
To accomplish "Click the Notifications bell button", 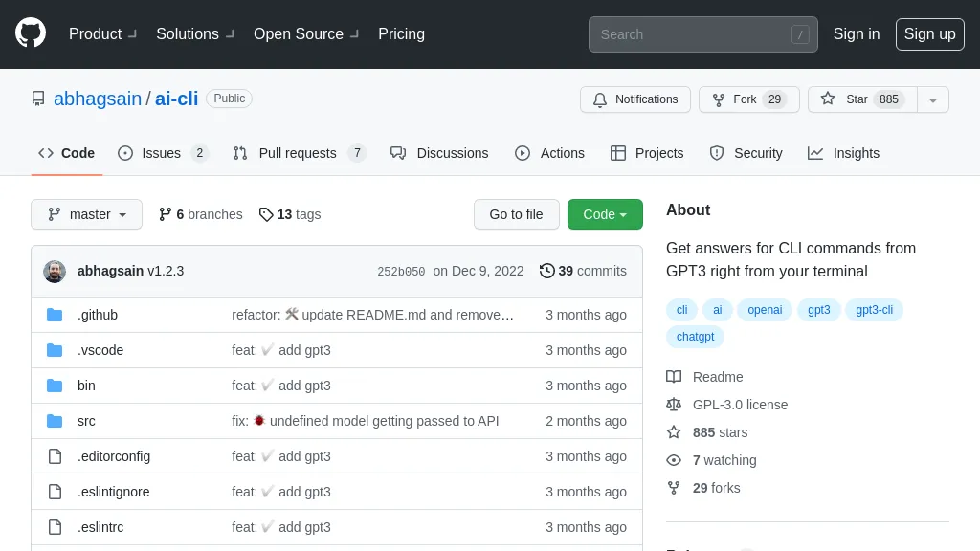I will point(635,99).
